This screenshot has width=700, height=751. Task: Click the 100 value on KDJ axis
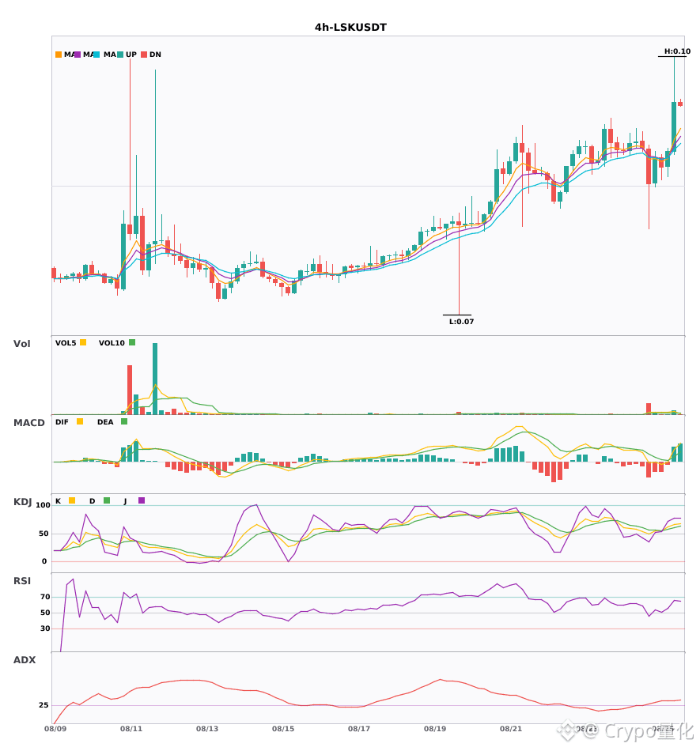(x=43, y=505)
